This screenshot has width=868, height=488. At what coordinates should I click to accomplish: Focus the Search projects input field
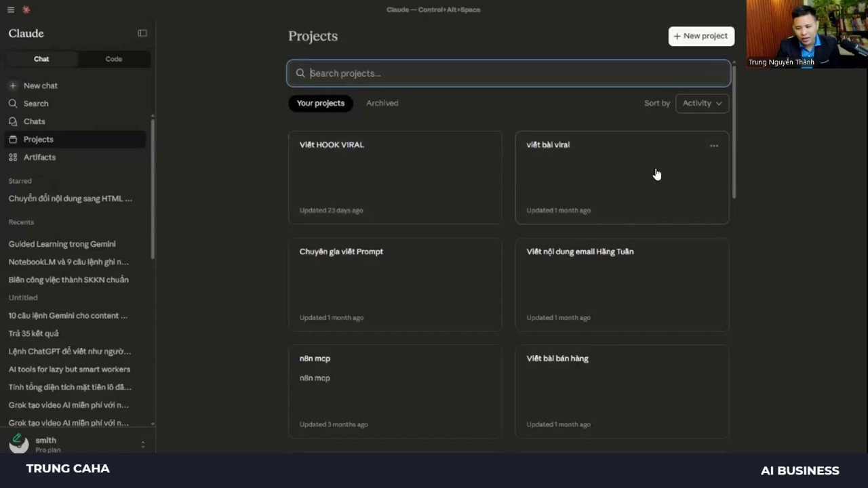[509, 73]
